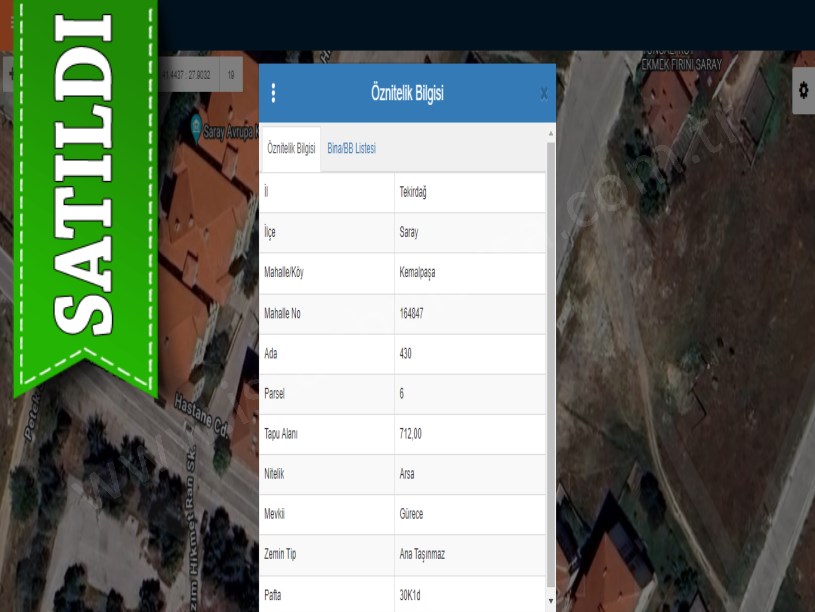Switch to the Bina/BB Listesi tab
The width and height of the screenshot is (815, 612).
(x=351, y=149)
